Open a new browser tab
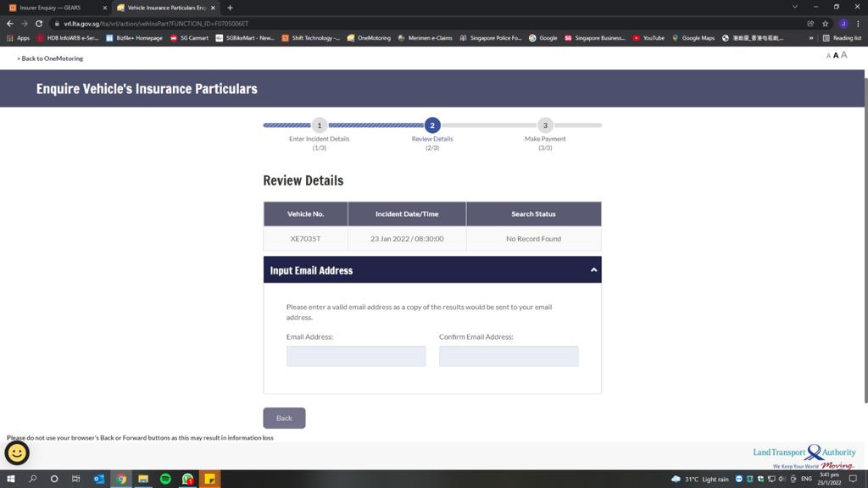 (x=230, y=8)
